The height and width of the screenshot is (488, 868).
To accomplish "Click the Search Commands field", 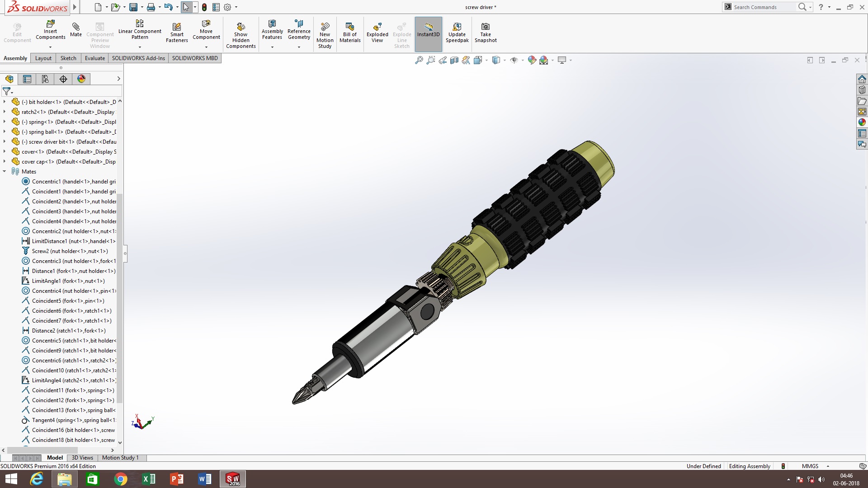I will pyautogui.click(x=764, y=7).
